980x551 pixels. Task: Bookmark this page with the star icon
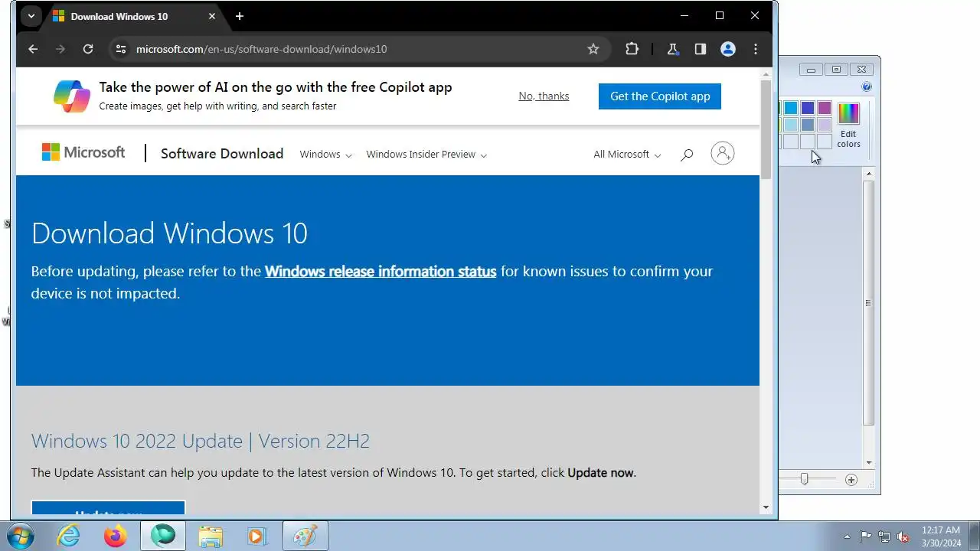pos(593,49)
